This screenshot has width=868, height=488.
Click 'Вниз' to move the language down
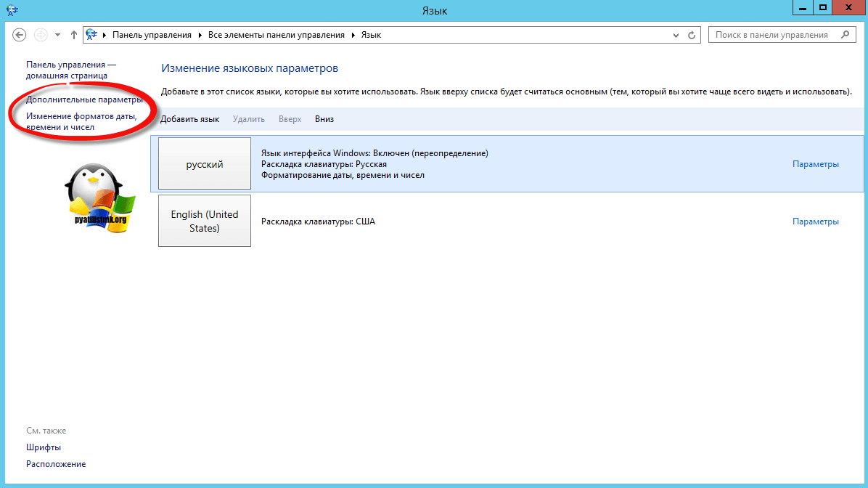[324, 119]
